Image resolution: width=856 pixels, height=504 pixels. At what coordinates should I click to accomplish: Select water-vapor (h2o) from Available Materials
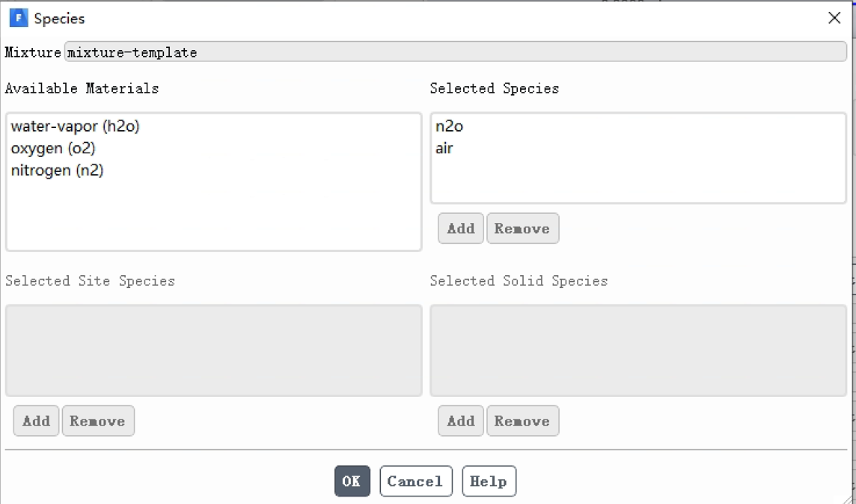pyautogui.click(x=76, y=126)
